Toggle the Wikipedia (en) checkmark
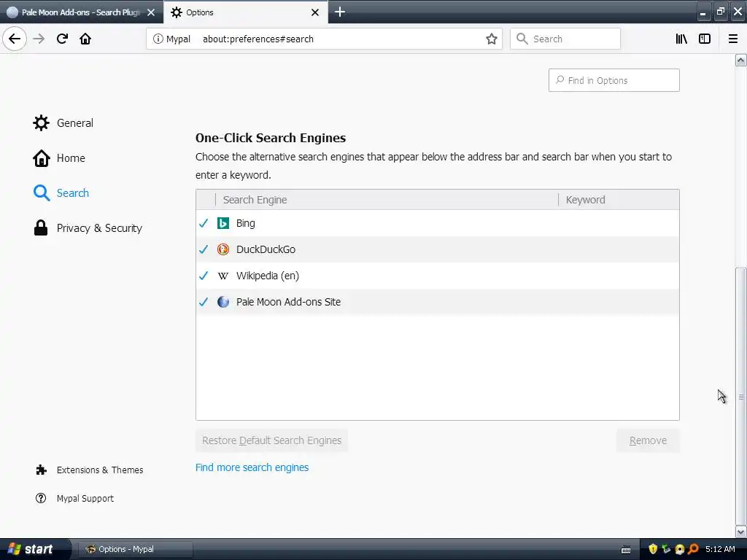The image size is (747, 560). (x=204, y=276)
